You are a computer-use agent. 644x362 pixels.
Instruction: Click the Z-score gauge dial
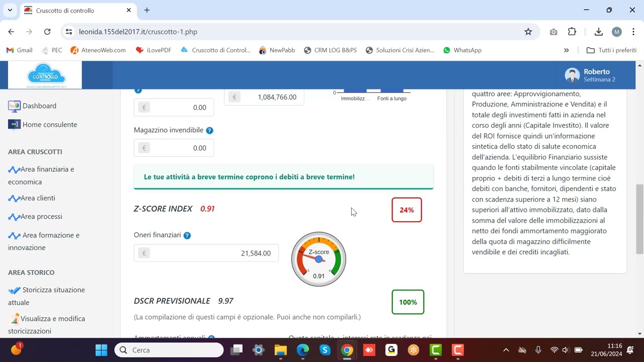(x=318, y=259)
